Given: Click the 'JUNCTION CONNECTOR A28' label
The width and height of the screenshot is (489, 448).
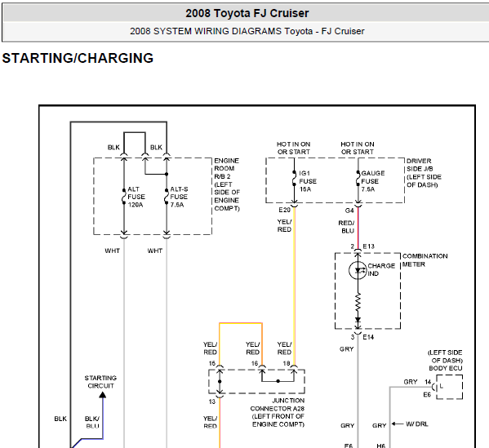Looking at the screenshot, I should tap(278, 412).
